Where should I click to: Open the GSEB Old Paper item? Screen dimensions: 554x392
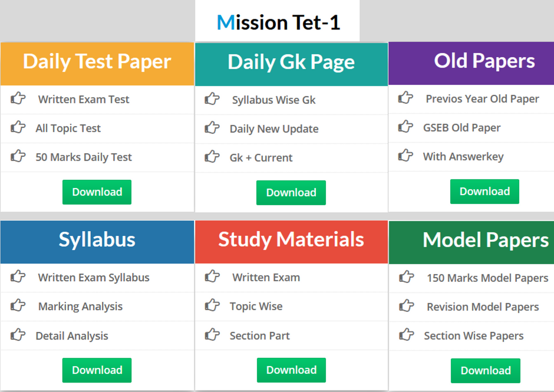[x=463, y=127]
